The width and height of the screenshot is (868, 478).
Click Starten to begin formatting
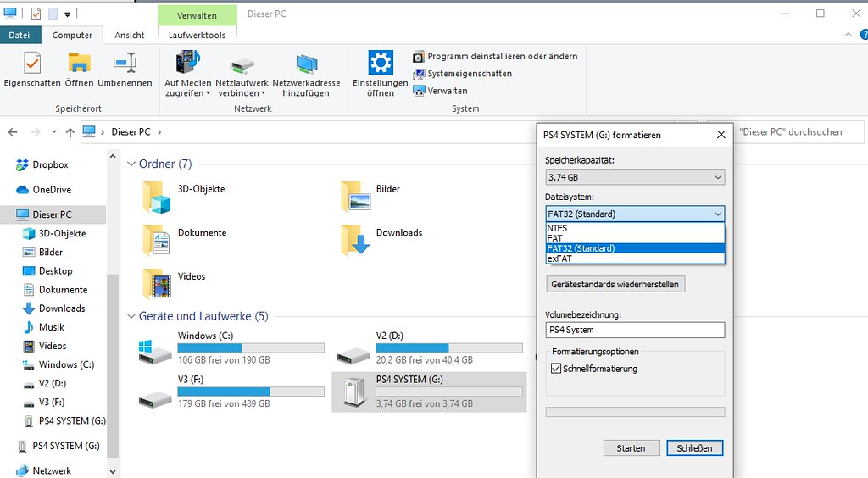(x=631, y=448)
